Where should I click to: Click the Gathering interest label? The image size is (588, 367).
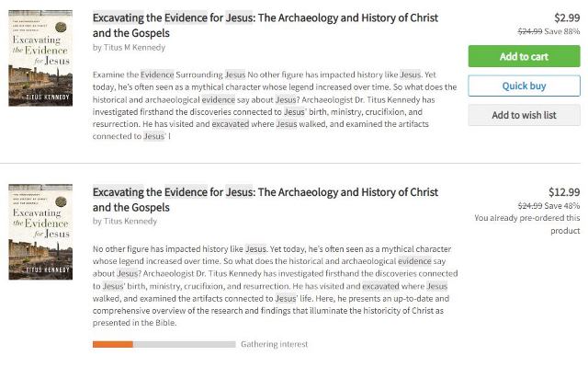[x=274, y=344]
